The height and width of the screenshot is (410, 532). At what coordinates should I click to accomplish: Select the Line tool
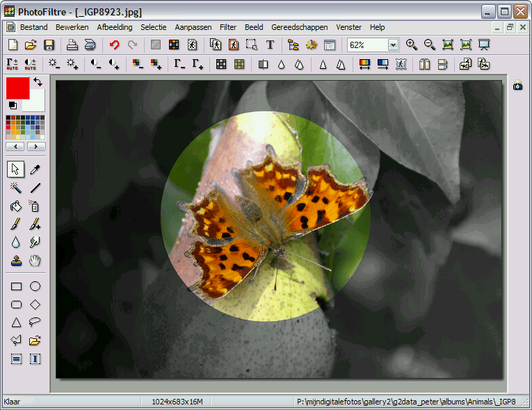pos(35,188)
